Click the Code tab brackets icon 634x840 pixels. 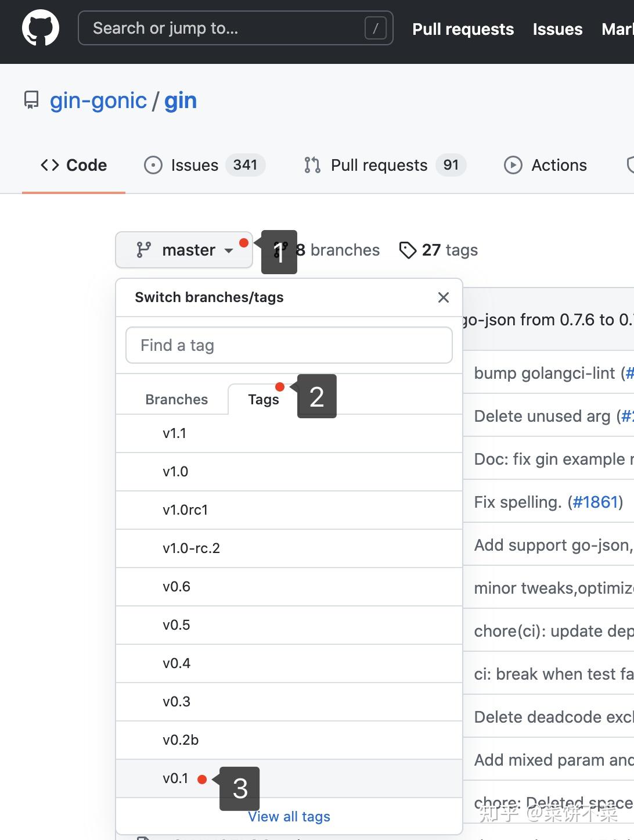tap(50, 165)
